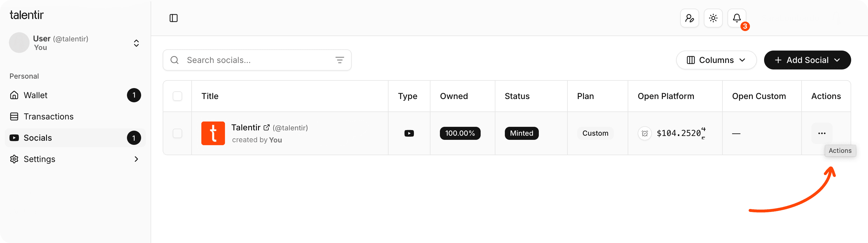
Task: Toggle light/dark theme sun icon
Action: [713, 18]
